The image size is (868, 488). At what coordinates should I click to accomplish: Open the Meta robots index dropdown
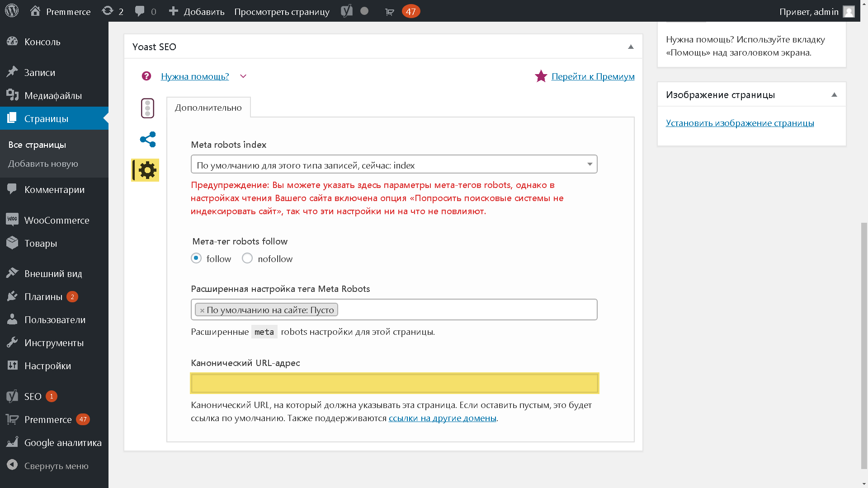[x=394, y=164]
